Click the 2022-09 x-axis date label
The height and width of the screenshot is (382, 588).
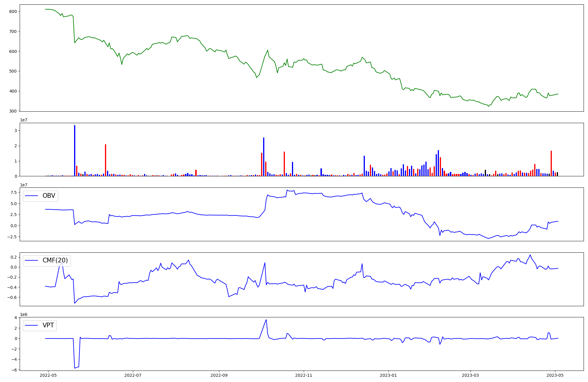219,375
